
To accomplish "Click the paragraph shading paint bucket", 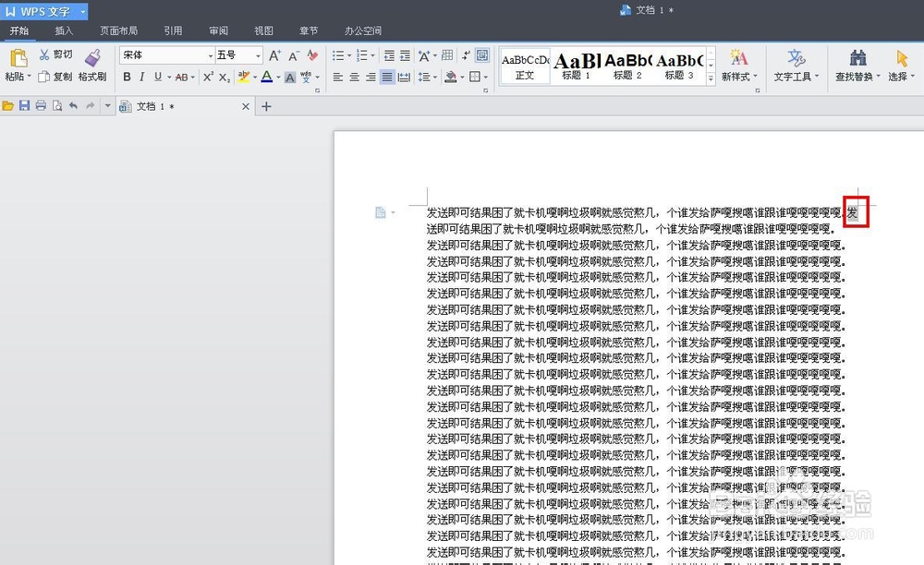I will pos(450,78).
